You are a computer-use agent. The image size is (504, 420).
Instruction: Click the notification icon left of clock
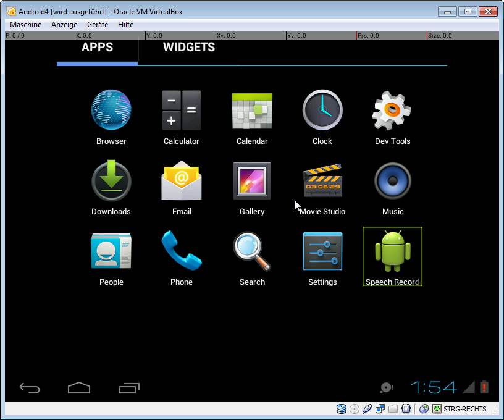coord(387,387)
